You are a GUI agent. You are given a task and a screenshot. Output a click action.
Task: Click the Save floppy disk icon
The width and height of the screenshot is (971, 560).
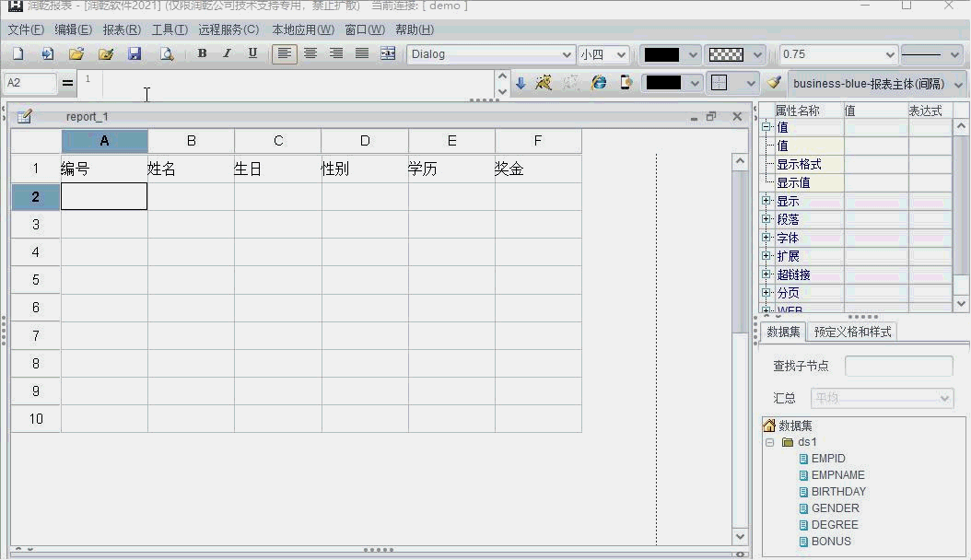click(x=135, y=54)
